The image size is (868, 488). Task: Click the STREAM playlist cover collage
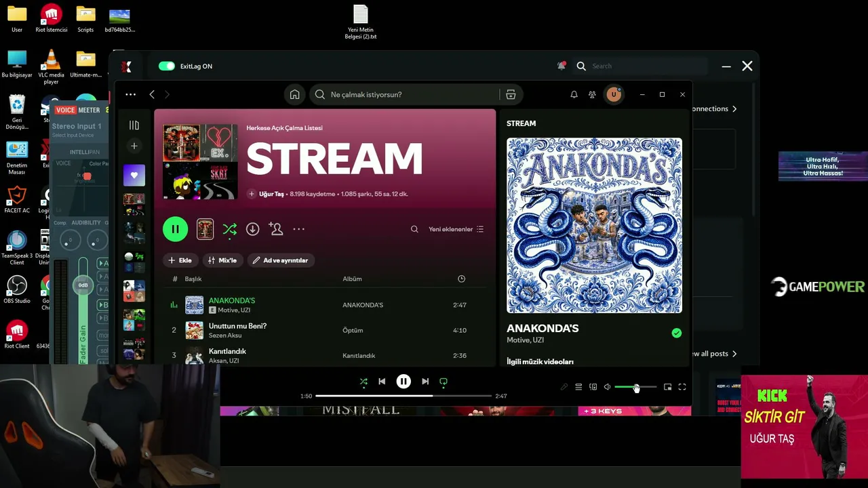[200, 161]
